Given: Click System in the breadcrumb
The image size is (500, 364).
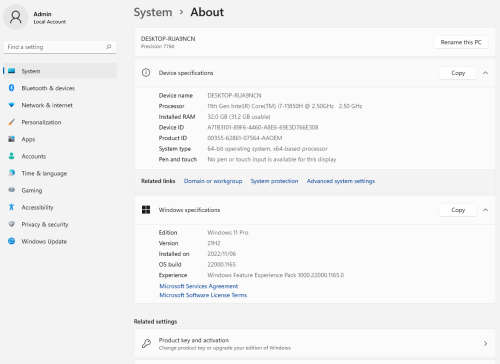Looking at the screenshot, I should (x=153, y=12).
